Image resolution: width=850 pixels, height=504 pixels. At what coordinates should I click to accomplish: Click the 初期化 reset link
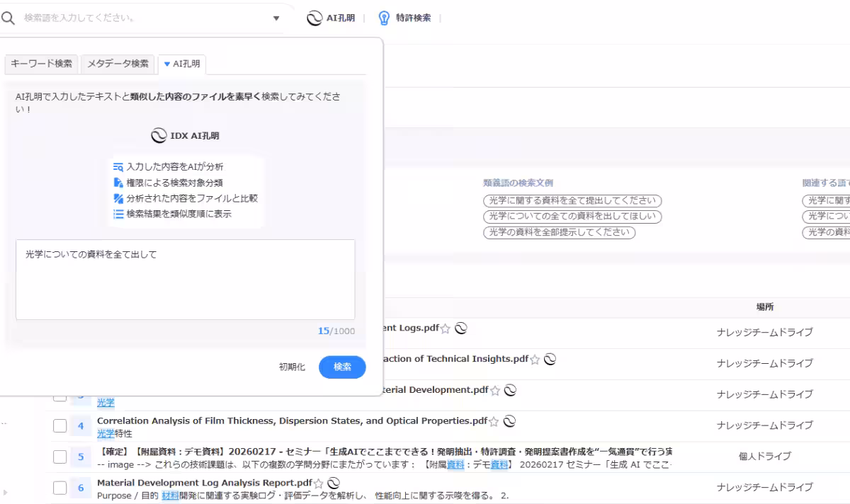(291, 367)
